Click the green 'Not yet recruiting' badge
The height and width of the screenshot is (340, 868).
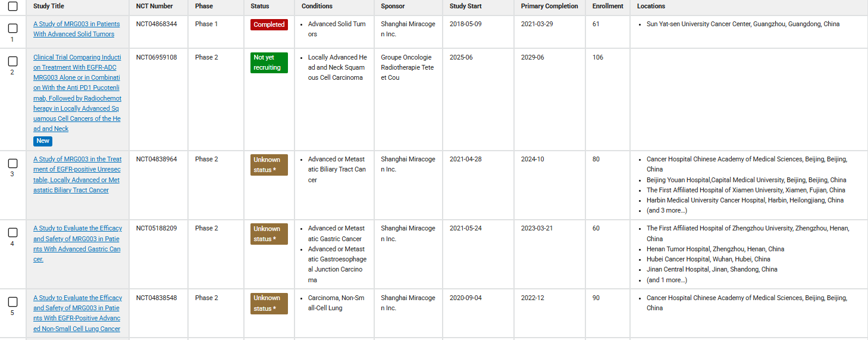269,63
